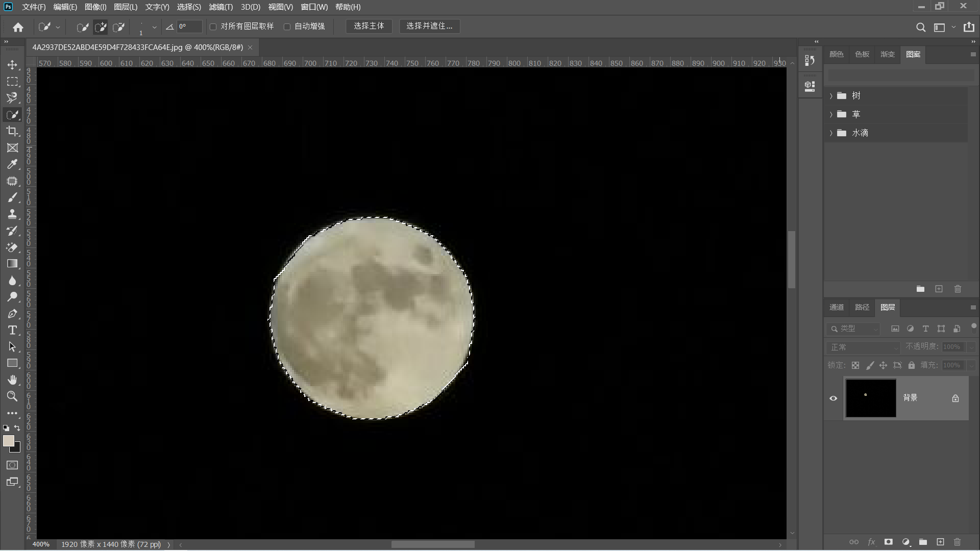The height and width of the screenshot is (551, 980).
Task: Expand the 水滴 pattern folder
Action: point(831,133)
